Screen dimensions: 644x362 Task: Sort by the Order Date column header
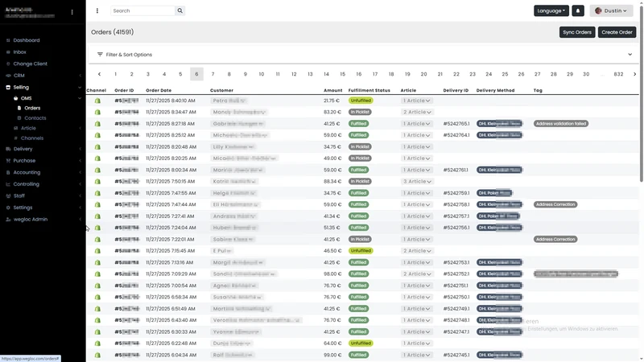coord(159,90)
